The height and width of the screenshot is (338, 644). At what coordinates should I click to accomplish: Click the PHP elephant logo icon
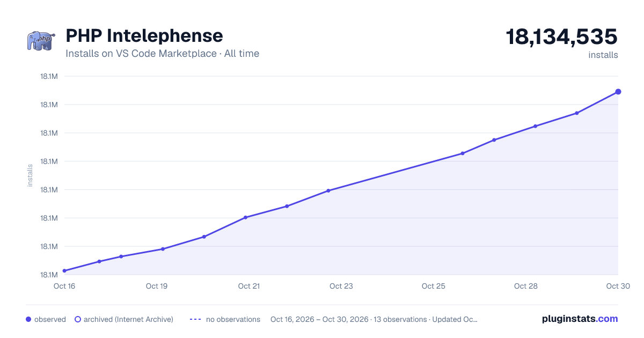tap(41, 41)
